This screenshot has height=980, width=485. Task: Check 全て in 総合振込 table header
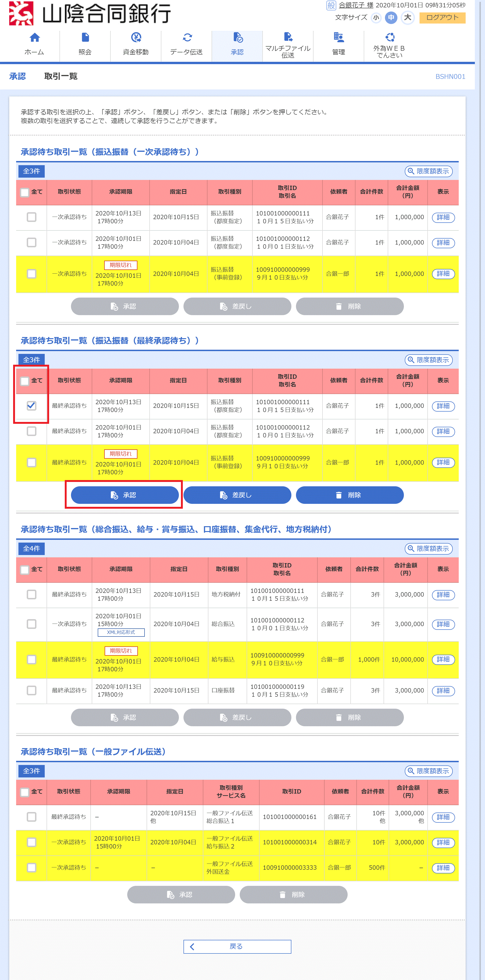tap(25, 570)
